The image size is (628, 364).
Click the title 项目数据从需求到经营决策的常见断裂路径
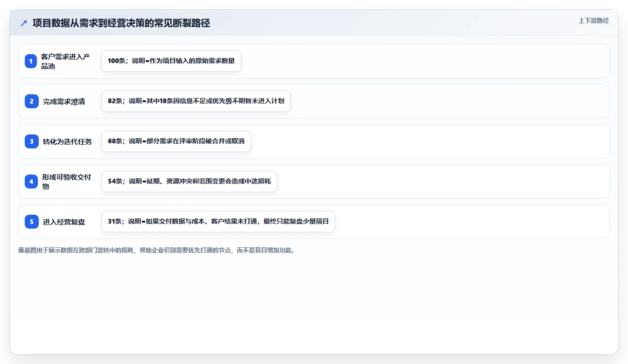pos(121,23)
